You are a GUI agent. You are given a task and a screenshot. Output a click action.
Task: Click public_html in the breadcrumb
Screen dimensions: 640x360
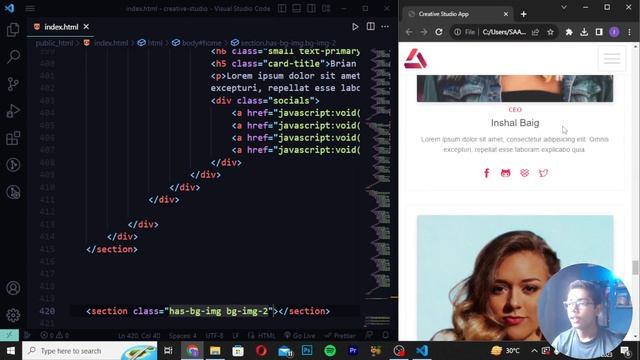(x=54, y=43)
